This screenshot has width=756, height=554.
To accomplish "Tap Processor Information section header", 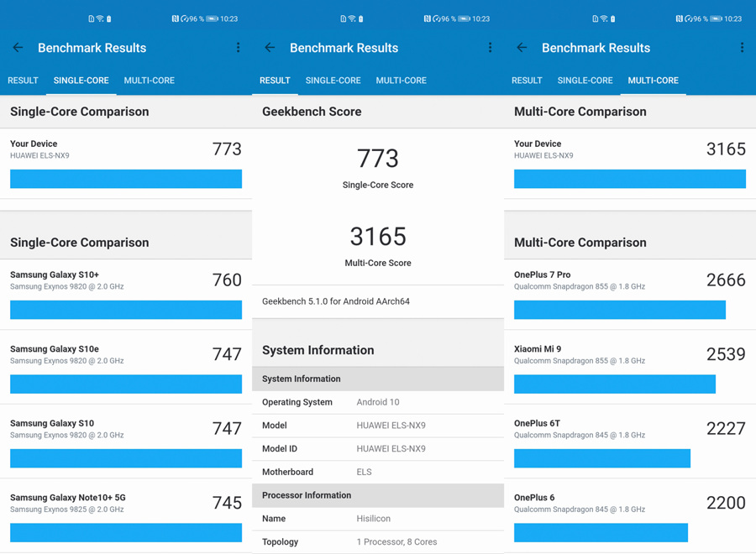I will tap(378, 495).
